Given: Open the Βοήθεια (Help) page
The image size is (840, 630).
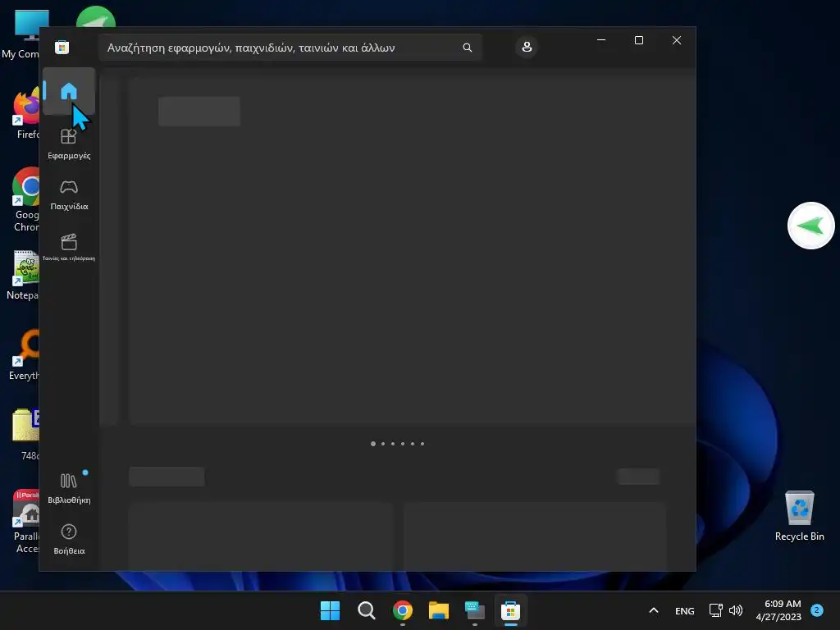Looking at the screenshot, I should (x=69, y=539).
